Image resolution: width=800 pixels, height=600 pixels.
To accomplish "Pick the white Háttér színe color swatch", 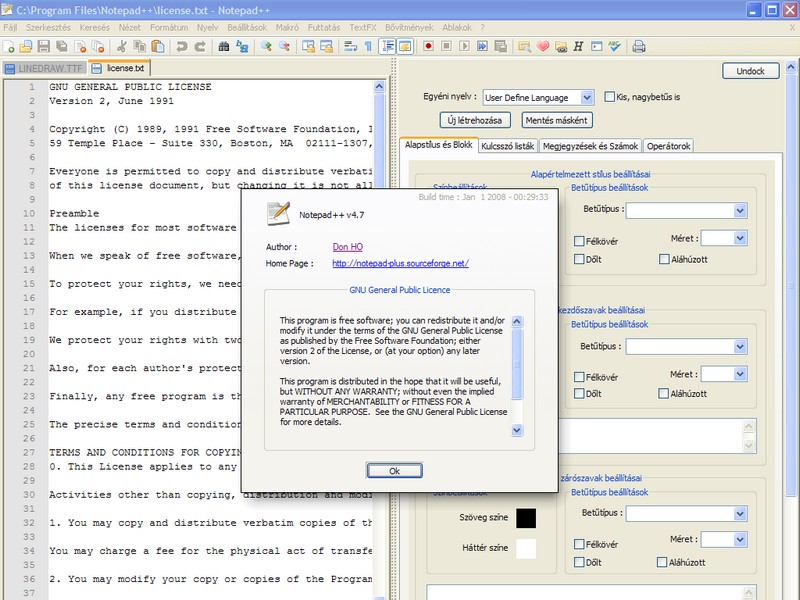I will 526,548.
